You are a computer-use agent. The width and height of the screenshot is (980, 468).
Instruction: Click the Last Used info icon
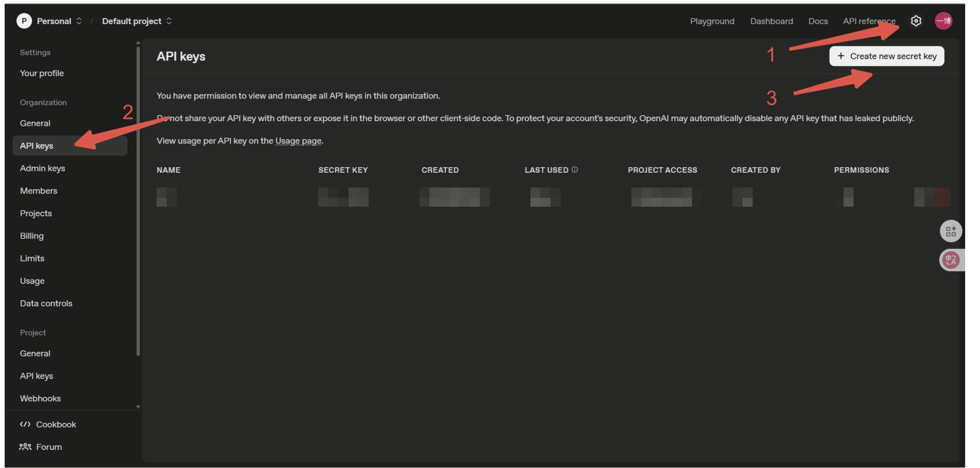tap(574, 170)
